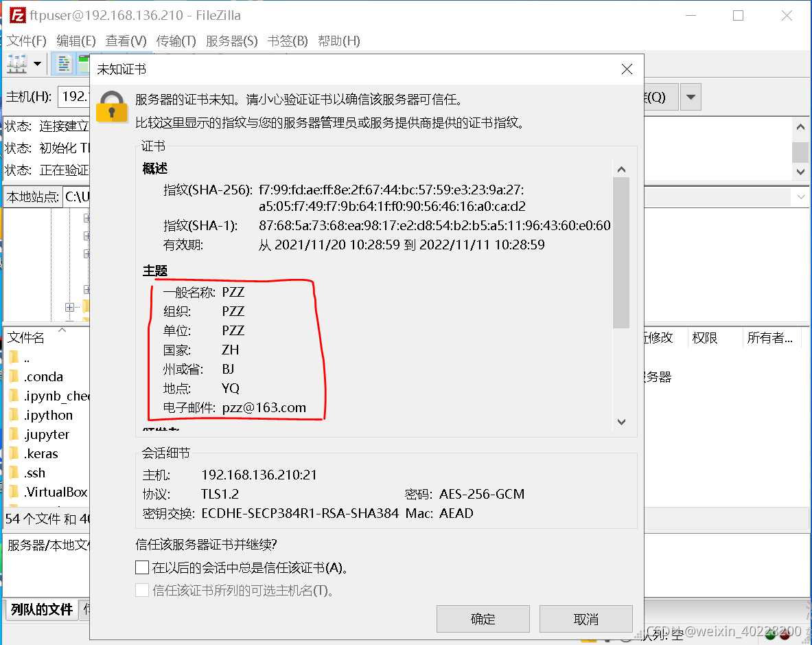This screenshot has height=645, width=812.
Task: Click the .ssh folder icon
Action: [14, 473]
